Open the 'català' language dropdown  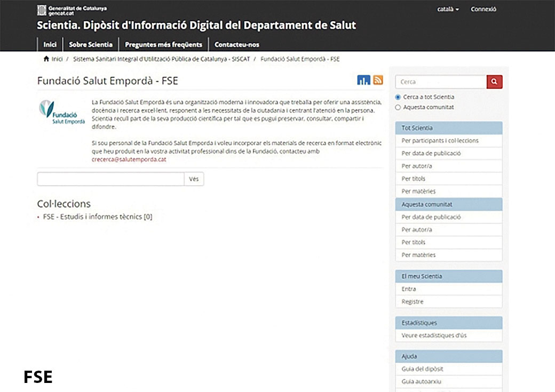pos(448,9)
